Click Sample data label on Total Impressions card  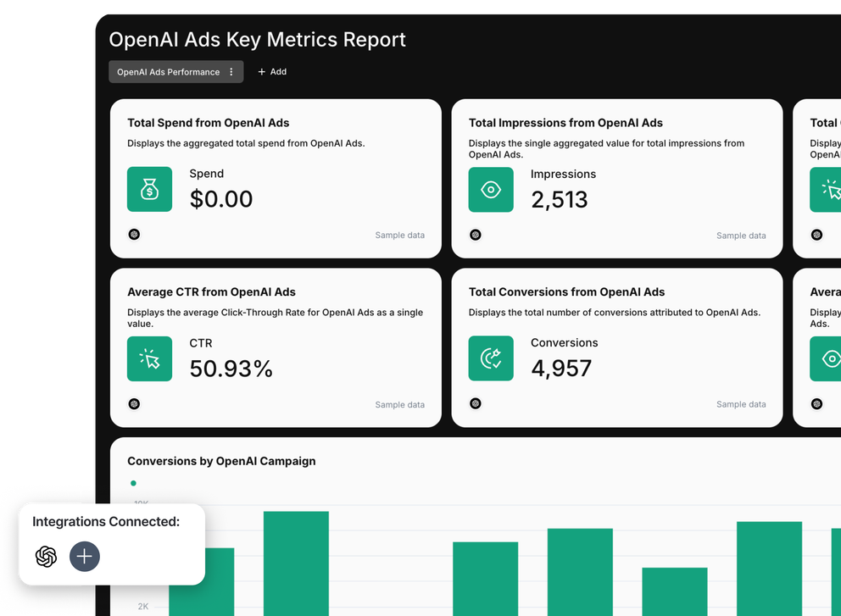pos(741,236)
